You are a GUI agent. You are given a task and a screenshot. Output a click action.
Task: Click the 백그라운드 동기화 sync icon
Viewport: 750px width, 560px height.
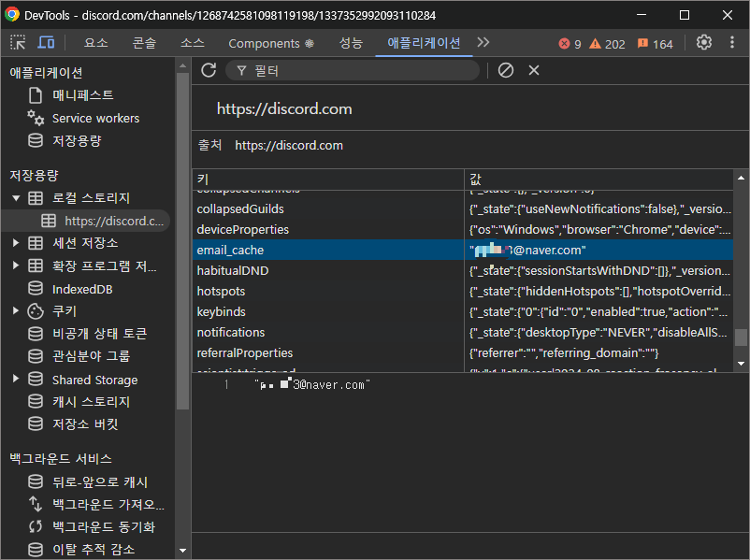click(36, 526)
